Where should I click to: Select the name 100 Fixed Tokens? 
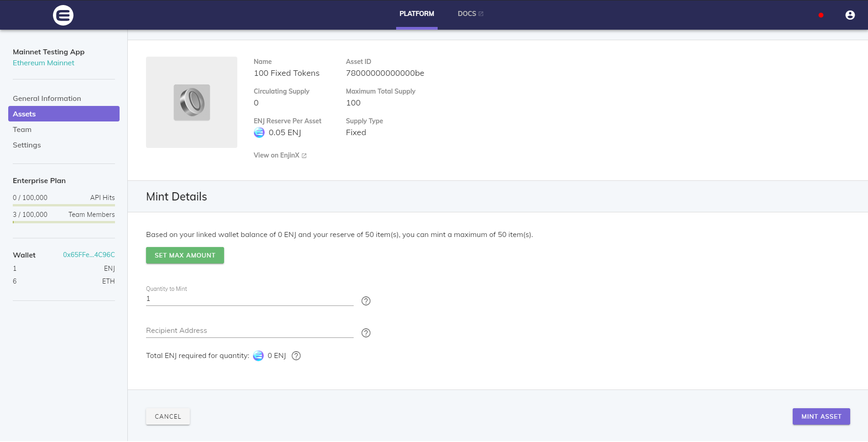[287, 73]
